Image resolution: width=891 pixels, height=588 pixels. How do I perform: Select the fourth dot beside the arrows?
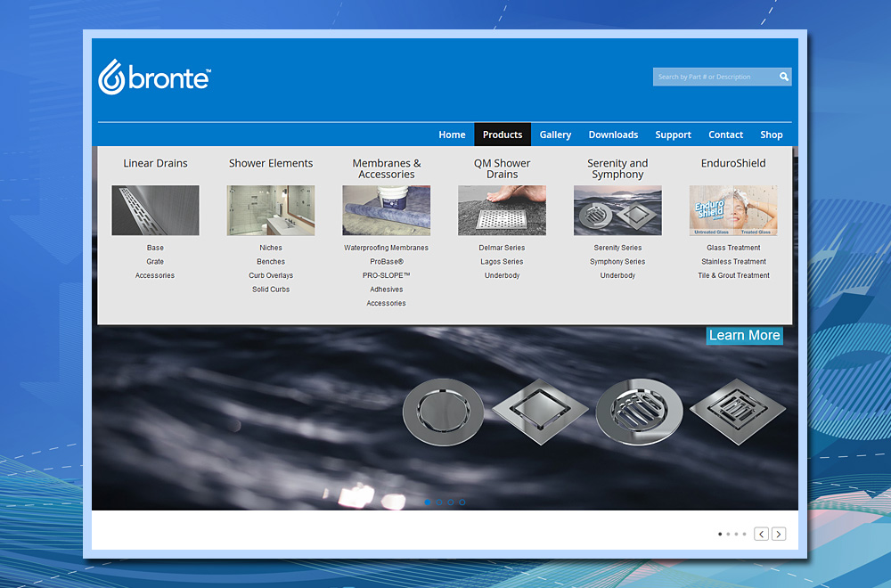(x=744, y=534)
